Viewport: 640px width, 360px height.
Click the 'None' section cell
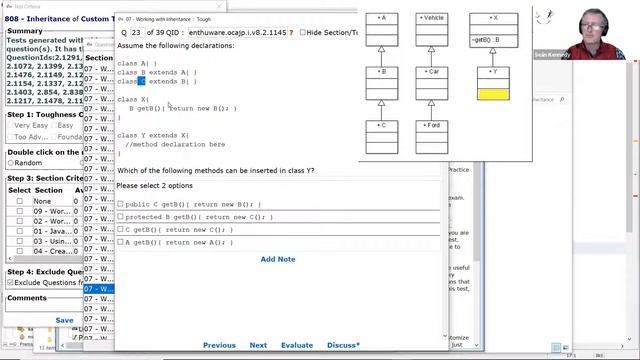click(x=52, y=201)
